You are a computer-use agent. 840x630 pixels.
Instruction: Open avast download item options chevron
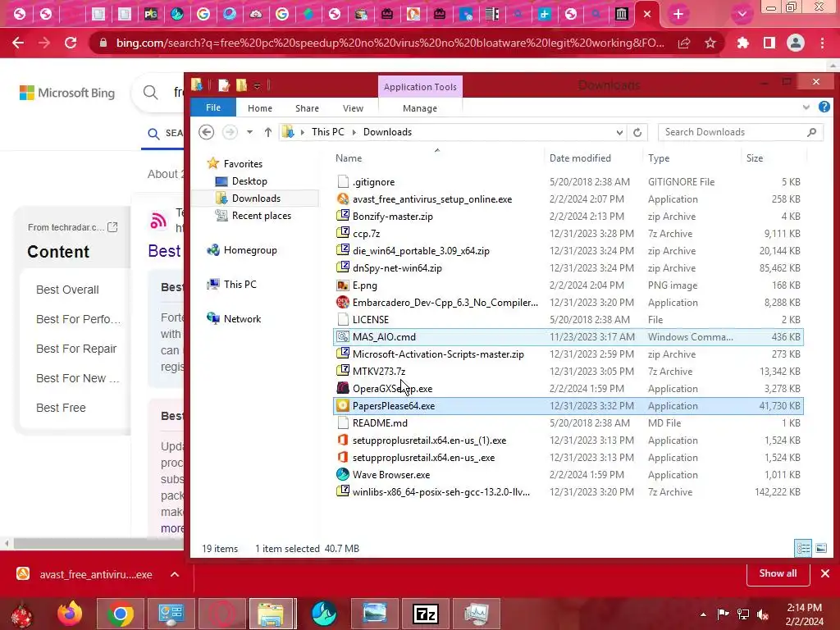click(175, 574)
